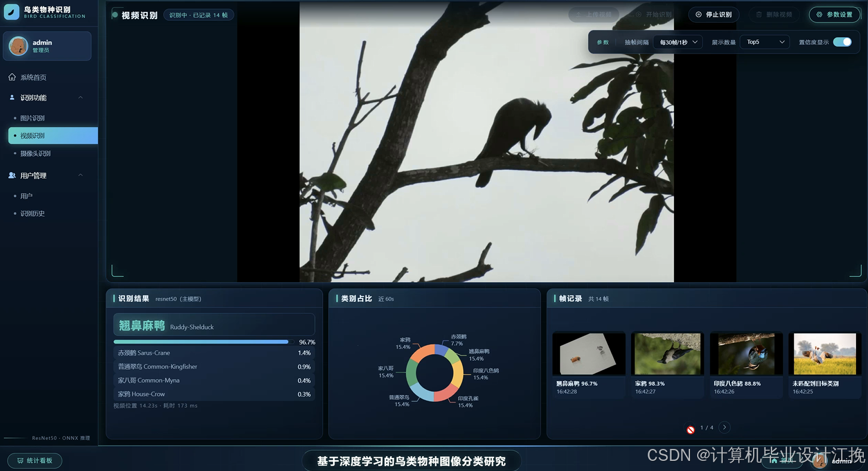Viewport: 868px width, 471px height.
Task: Open the admin avatar in the sidebar
Action: (18, 46)
